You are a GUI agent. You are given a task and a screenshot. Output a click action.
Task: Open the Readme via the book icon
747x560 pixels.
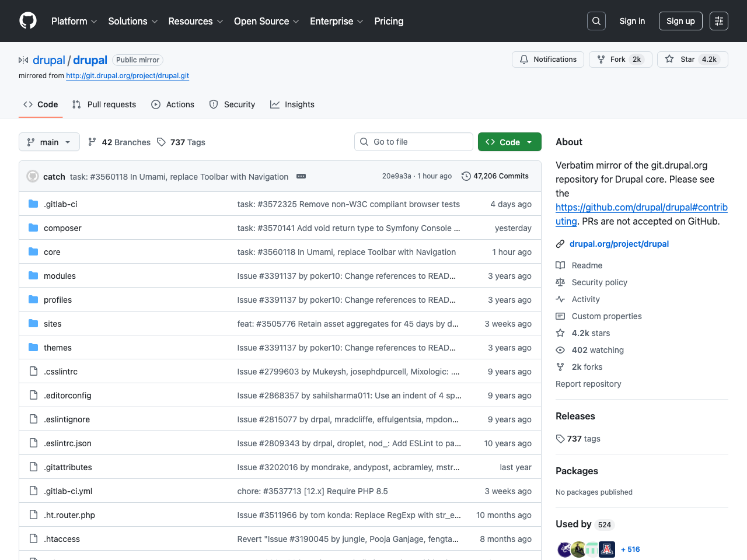click(560, 265)
